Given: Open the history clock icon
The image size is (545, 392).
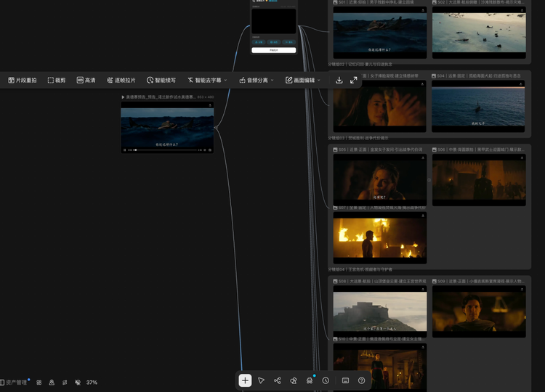Looking at the screenshot, I should coord(326,380).
